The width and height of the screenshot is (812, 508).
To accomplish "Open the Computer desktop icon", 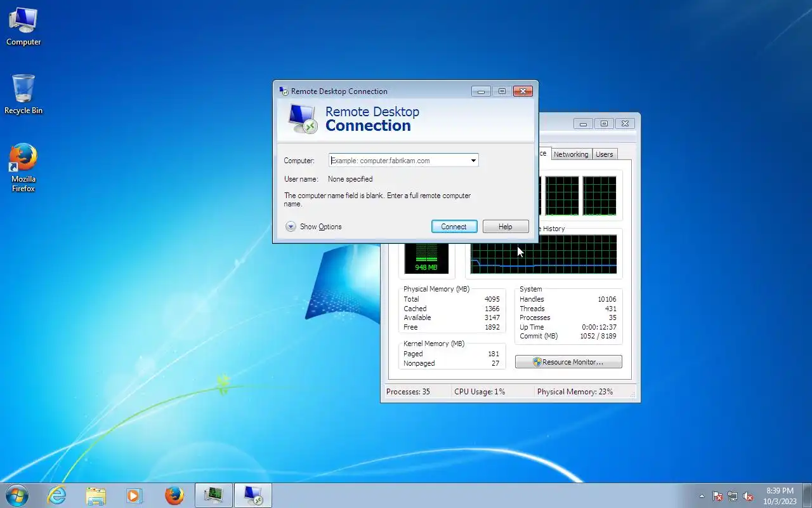I will pos(23,27).
